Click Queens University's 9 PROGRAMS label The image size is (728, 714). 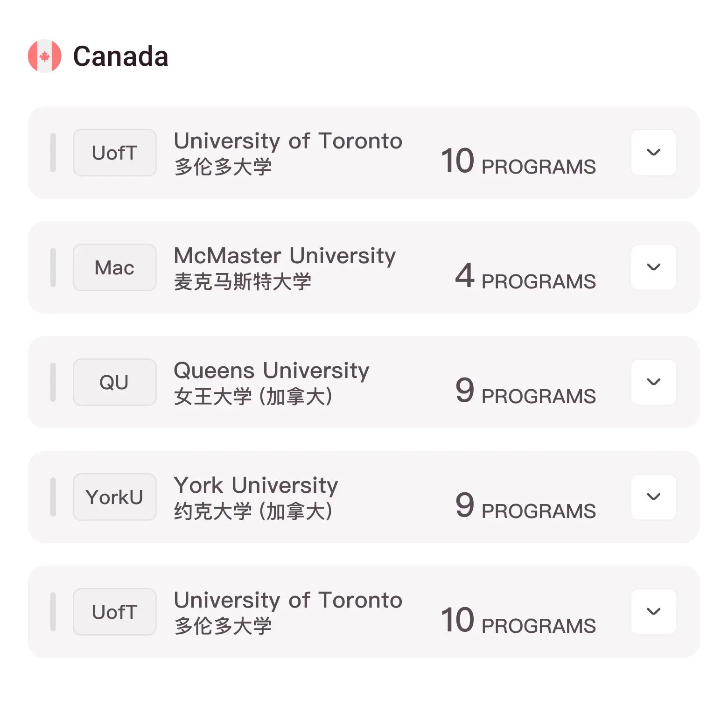click(x=525, y=391)
